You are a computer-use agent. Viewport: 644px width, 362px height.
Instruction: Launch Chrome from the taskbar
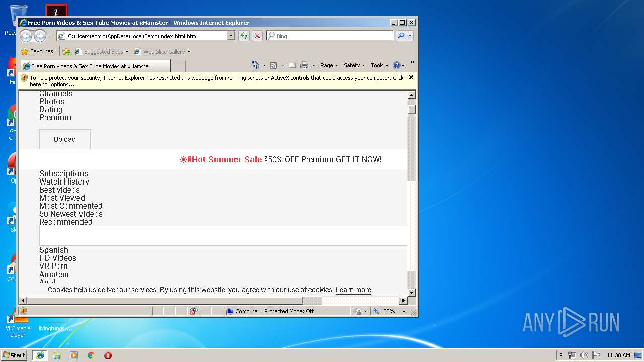point(91,355)
